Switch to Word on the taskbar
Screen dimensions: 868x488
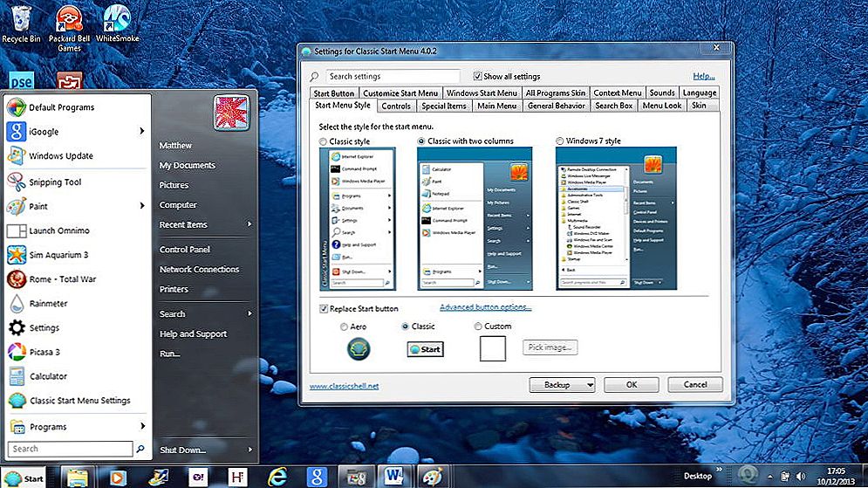(x=394, y=477)
